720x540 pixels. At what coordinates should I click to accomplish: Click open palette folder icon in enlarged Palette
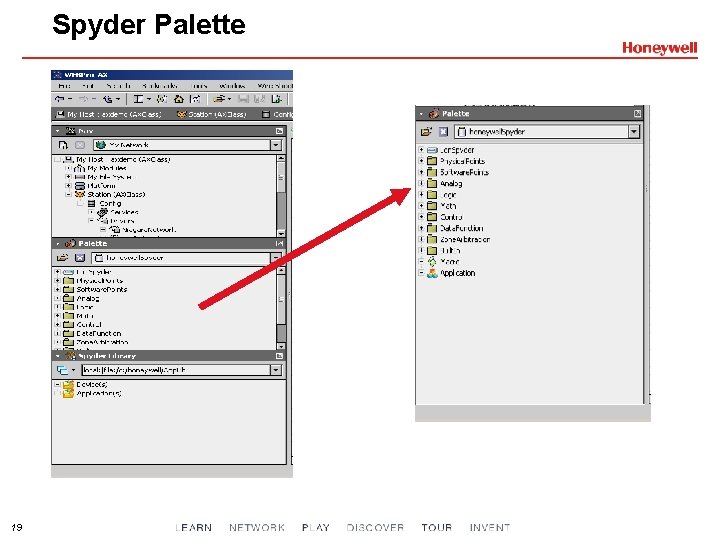426,132
